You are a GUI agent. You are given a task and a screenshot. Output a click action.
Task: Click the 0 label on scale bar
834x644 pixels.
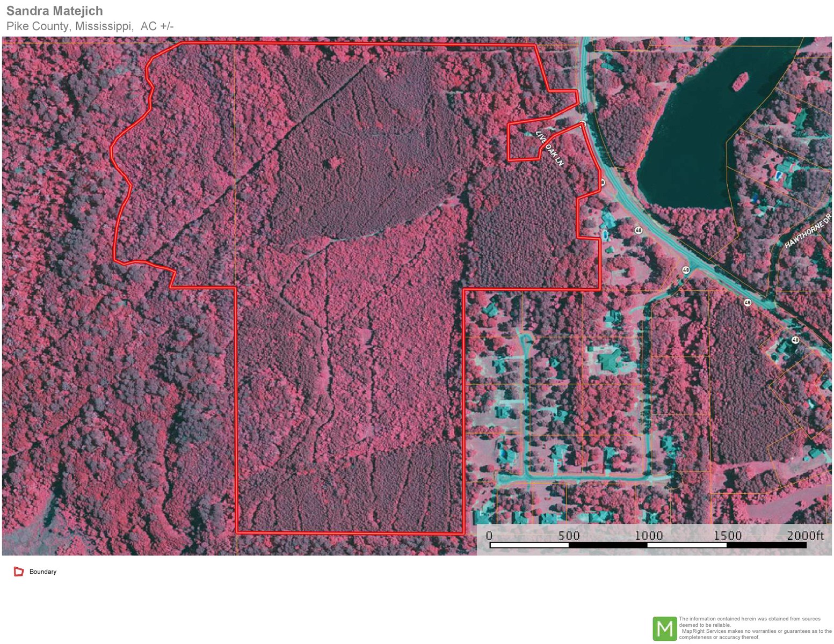[489, 536]
